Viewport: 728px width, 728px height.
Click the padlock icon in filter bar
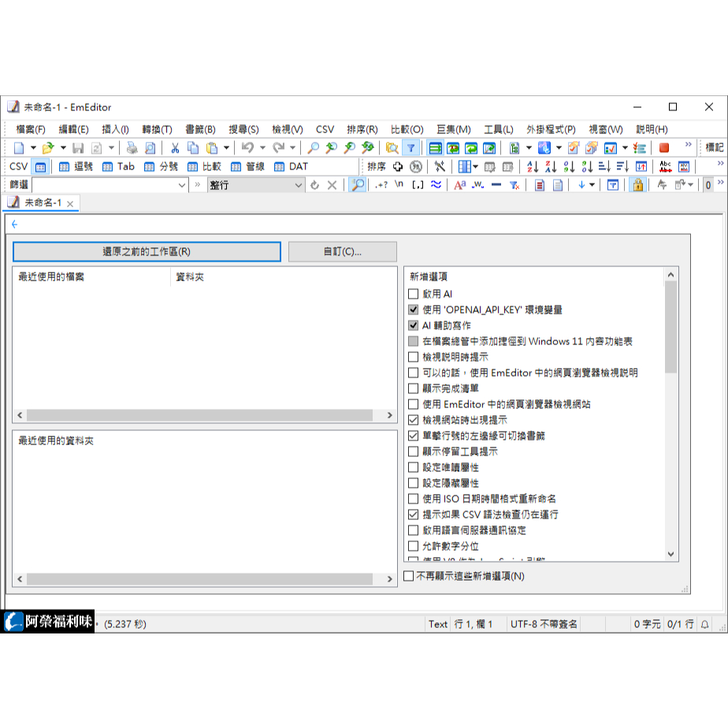tap(638, 185)
